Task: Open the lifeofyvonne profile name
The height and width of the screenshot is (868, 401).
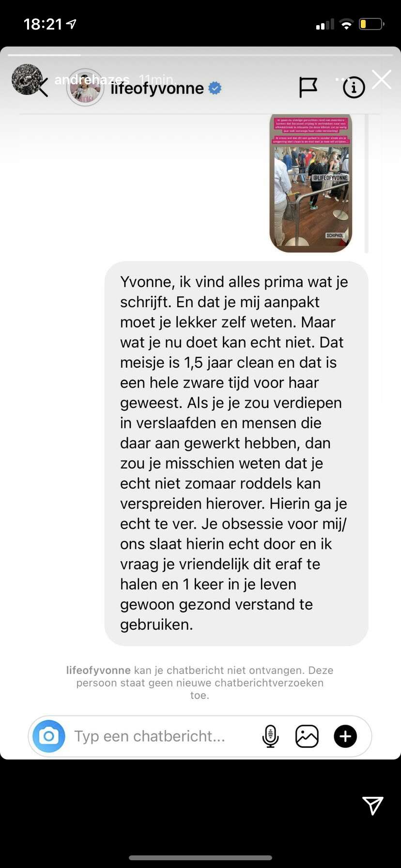Action: click(157, 88)
